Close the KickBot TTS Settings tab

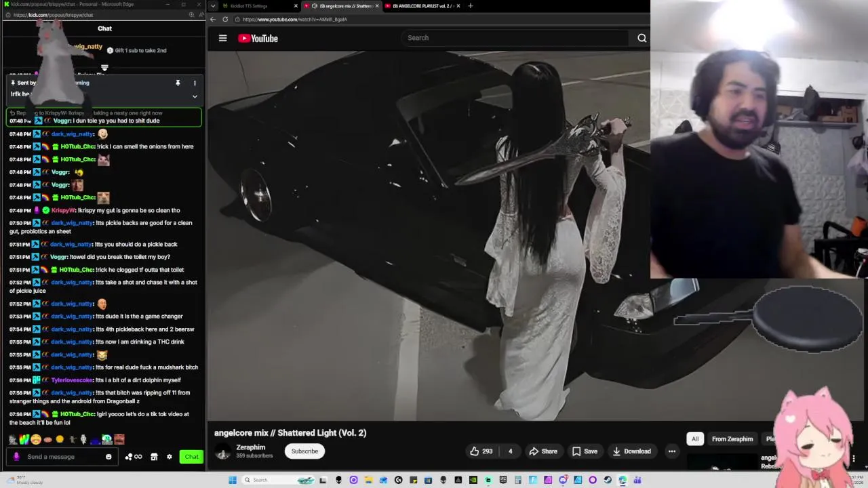[x=296, y=6]
